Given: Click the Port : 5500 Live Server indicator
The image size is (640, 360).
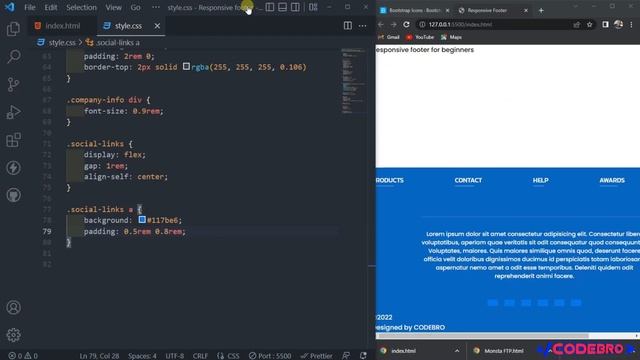Looking at the screenshot, I should coord(270,356).
